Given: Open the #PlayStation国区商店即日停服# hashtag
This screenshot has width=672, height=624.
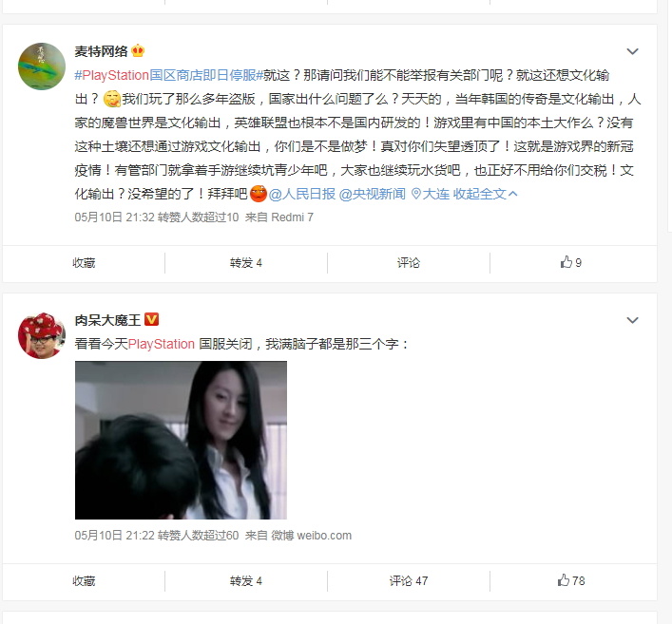Looking at the screenshot, I should coord(168,75).
